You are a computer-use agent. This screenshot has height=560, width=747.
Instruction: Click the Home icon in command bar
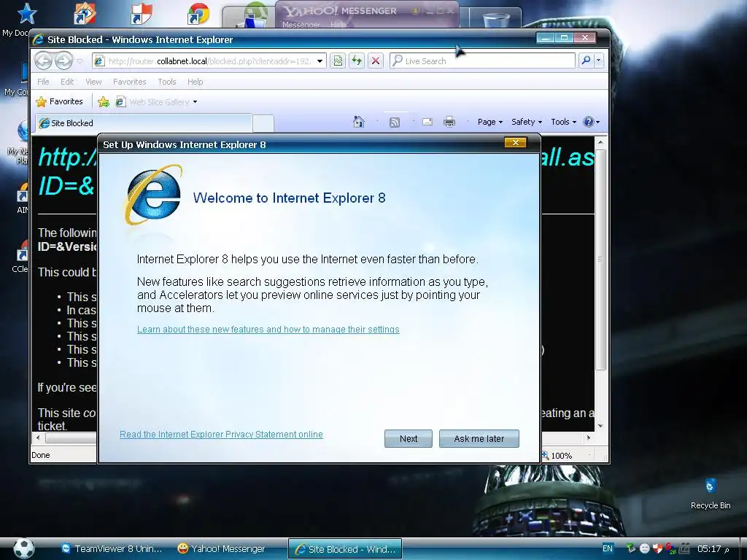[359, 122]
